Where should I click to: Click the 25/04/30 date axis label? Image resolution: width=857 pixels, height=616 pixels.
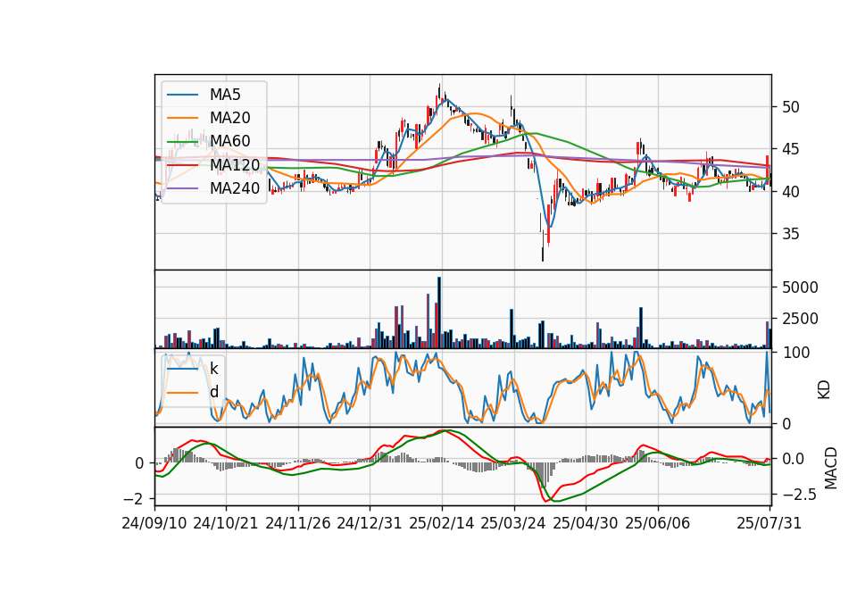click(586, 523)
